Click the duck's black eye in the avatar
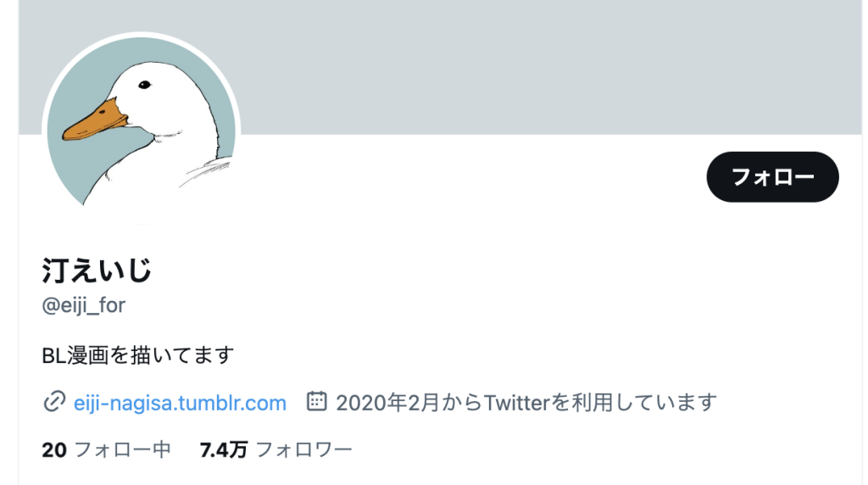Screen dimensions: 868x485 coord(144,85)
